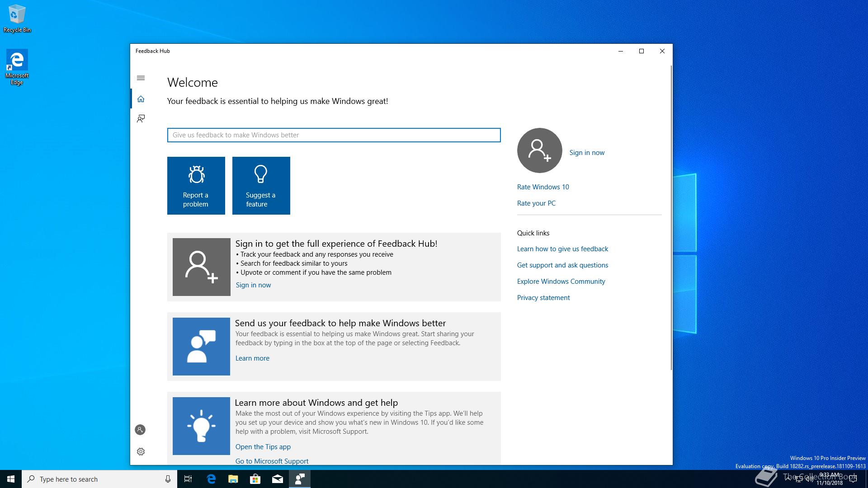
Task: Click the Report a problem tile
Action: [x=196, y=186]
